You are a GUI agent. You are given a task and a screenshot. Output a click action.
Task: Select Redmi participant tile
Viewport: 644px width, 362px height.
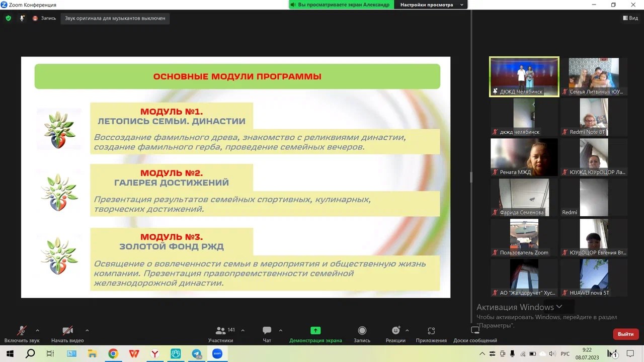[594, 197]
